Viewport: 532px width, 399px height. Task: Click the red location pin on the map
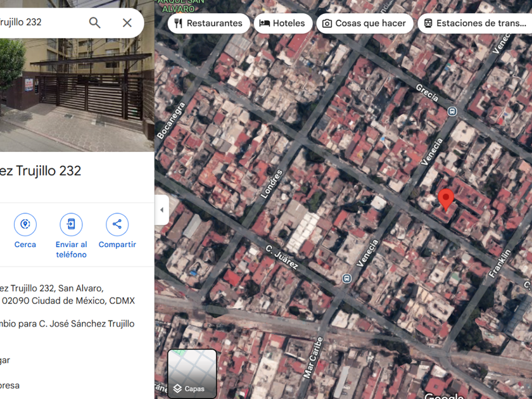click(446, 199)
